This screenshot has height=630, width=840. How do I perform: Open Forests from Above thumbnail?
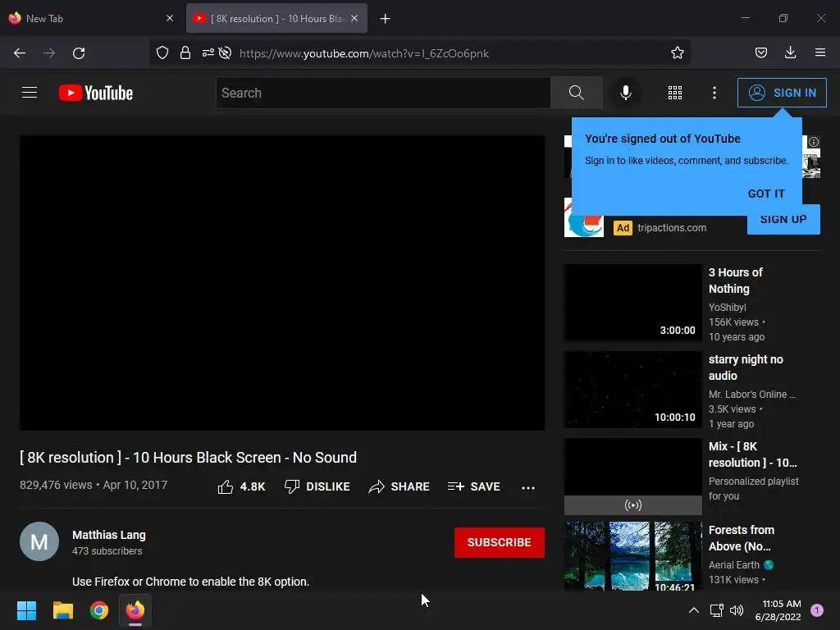632,556
